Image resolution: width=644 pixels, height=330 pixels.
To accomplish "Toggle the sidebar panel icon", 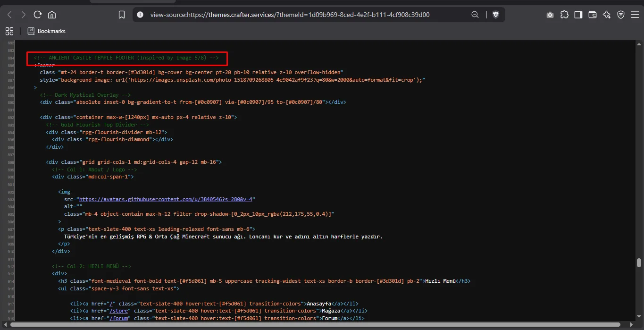I will (578, 15).
